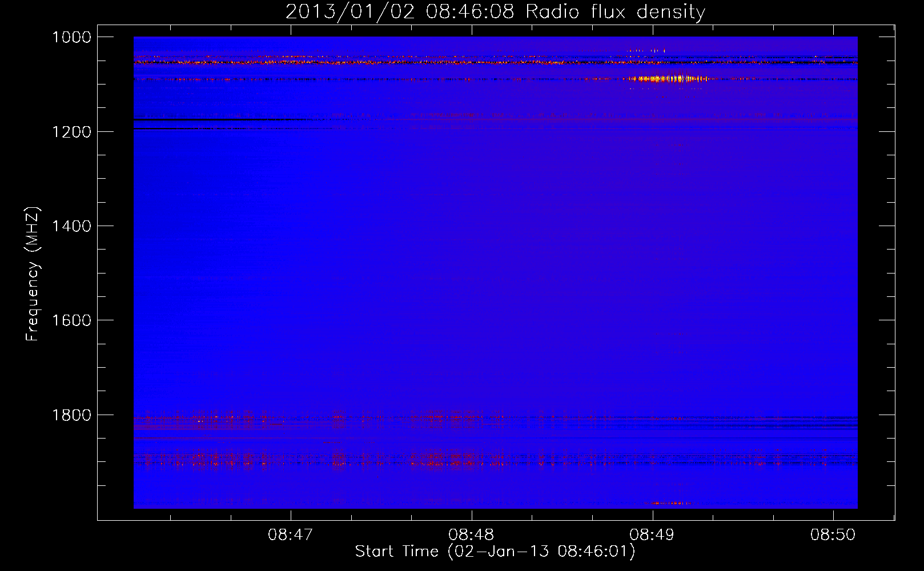Image resolution: width=924 pixels, height=571 pixels.
Task: Click the 1400 frequency tick label
Action: pos(71,226)
